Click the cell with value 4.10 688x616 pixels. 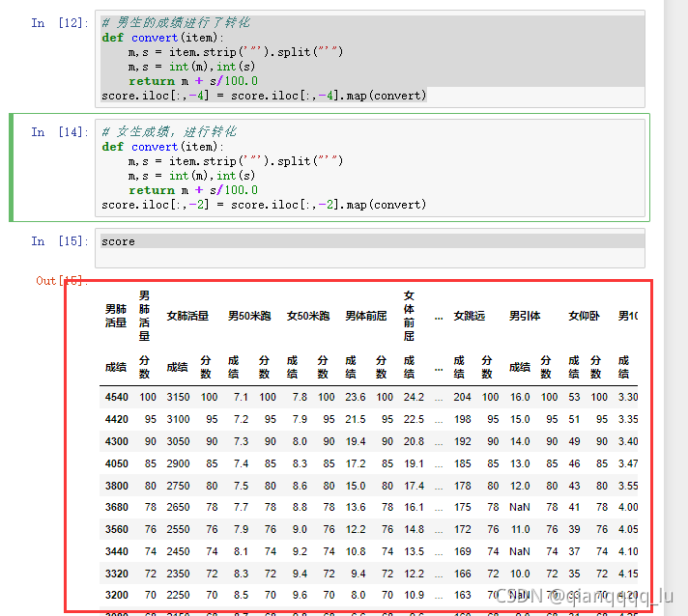tap(628, 551)
